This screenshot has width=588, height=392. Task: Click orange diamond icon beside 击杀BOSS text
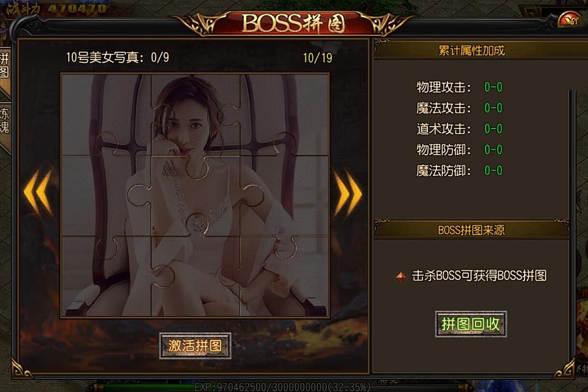401,277
